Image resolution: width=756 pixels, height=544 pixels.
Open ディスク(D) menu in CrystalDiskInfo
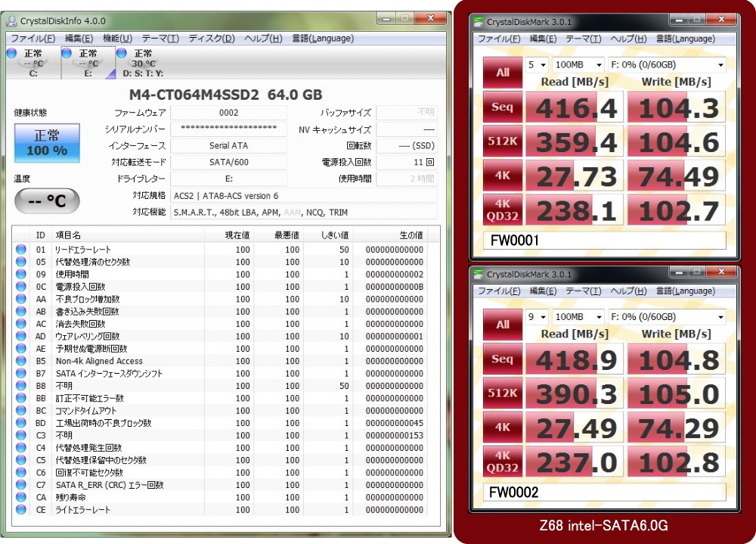tap(212, 39)
